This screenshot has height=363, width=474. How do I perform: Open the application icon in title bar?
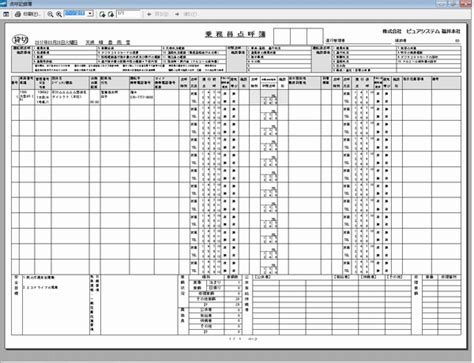[x=3, y=4]
